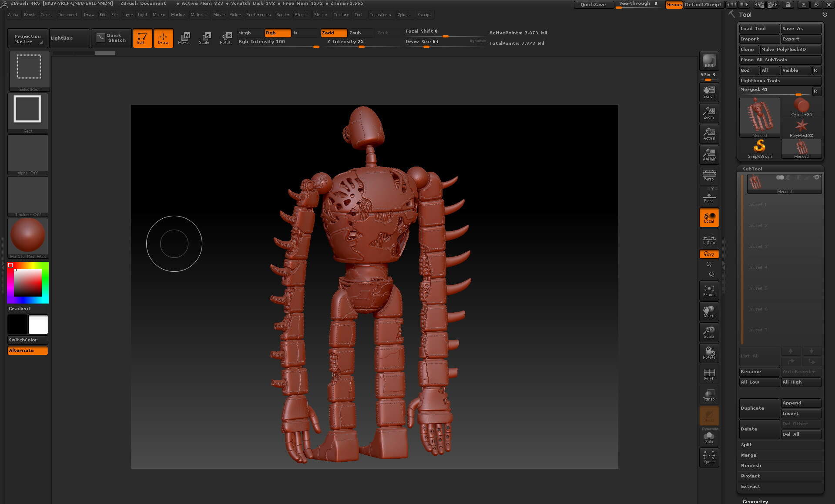Toggle Local rotation mode

709,217
